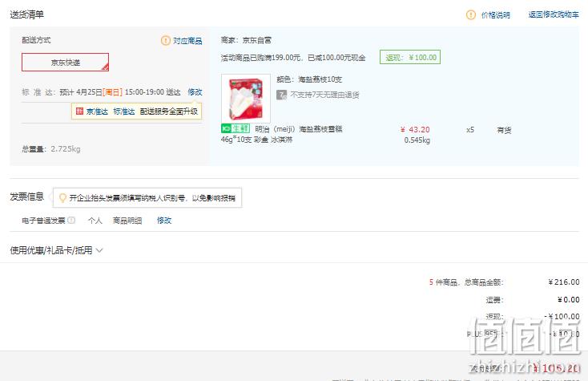Open the 对应商品 link

click(187, 41)
